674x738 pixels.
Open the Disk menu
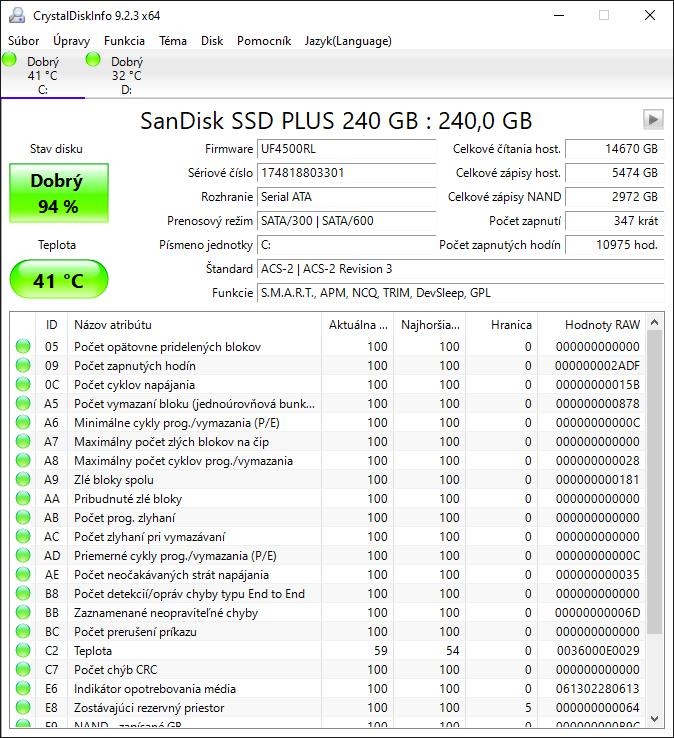point(212,41)
